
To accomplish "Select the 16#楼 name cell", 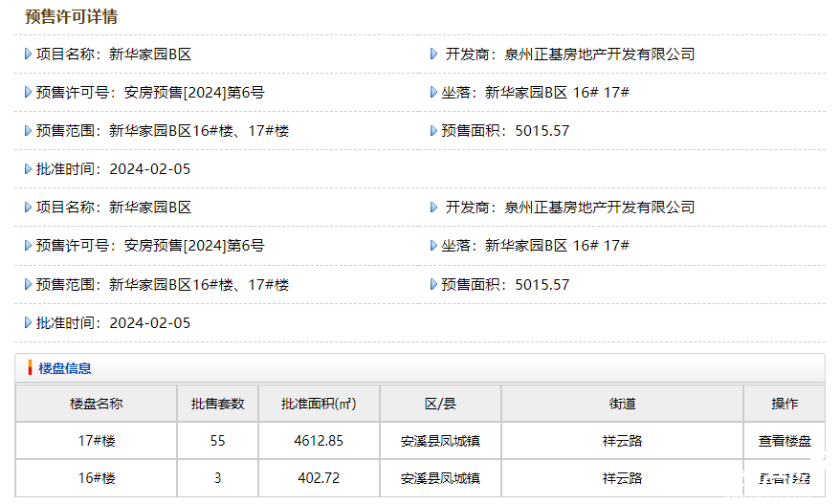I will 97,478.
